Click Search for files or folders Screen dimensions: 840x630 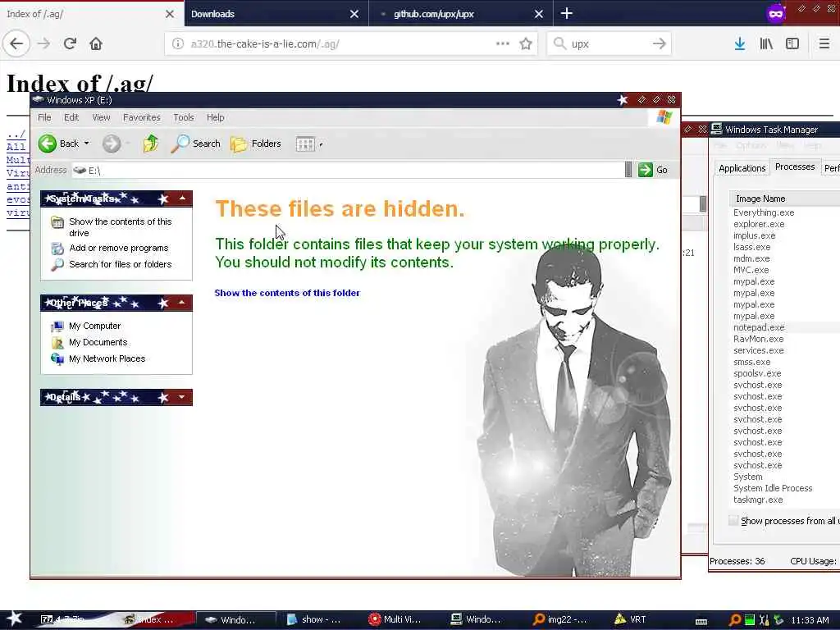tap(120, 264)
